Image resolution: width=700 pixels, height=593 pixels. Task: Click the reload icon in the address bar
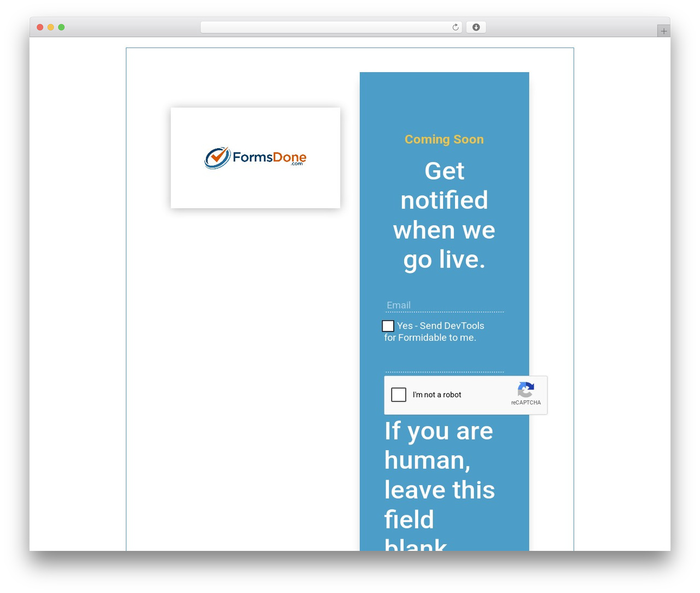point(455,27)
